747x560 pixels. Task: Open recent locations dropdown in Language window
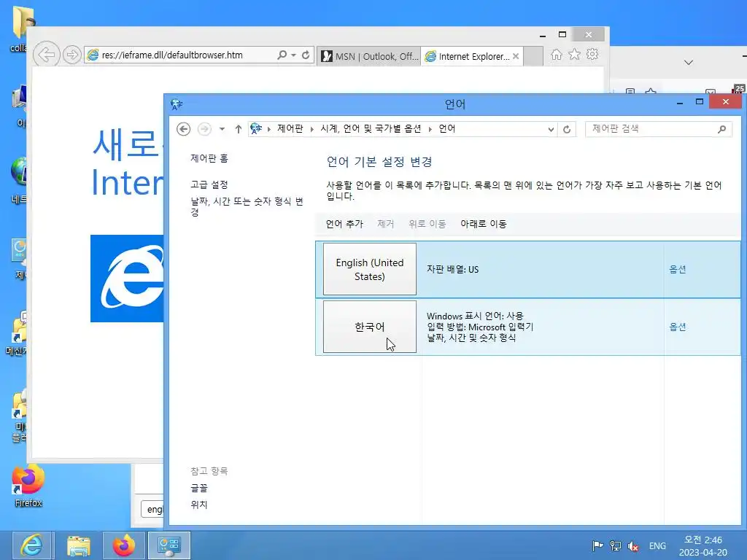[222, 129]
